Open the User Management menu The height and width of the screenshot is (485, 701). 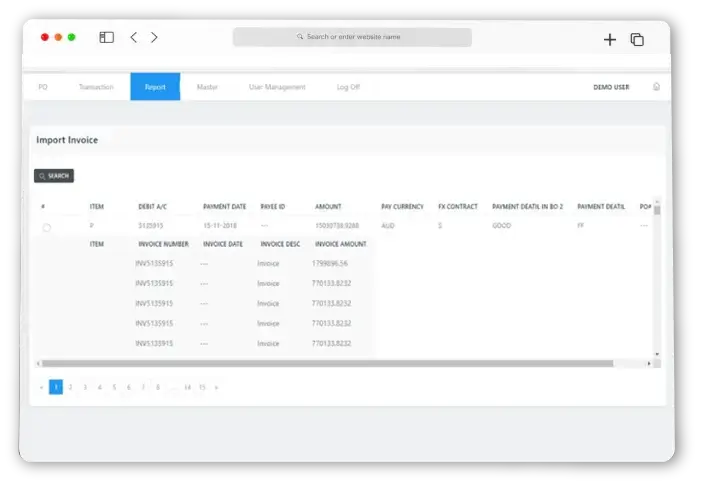pos(277,87)
